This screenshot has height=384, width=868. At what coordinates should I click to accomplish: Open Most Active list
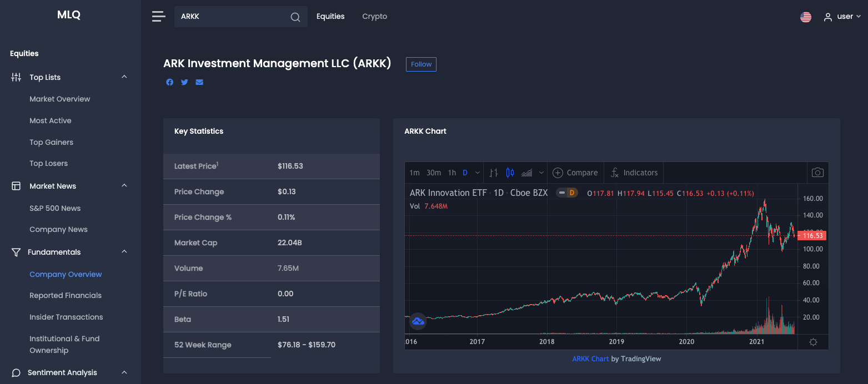pyautogui.click(x=51, y=120)
